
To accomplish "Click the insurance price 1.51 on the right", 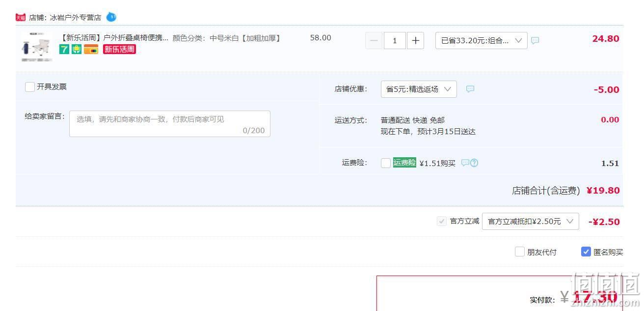I will pyautogui.click(x=610, y=164).
